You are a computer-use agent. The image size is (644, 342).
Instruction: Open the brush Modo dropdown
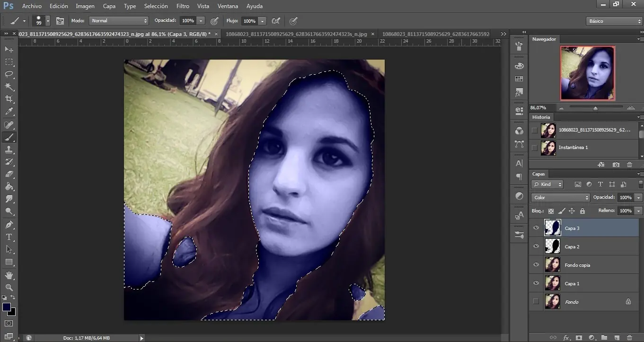tap(119, 21)
